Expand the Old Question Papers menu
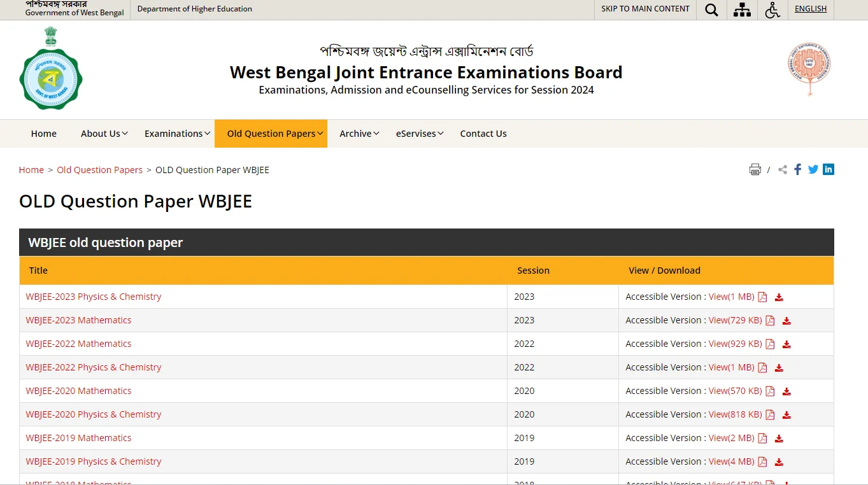Screen dimensions: 868x485 pos(271,134)
